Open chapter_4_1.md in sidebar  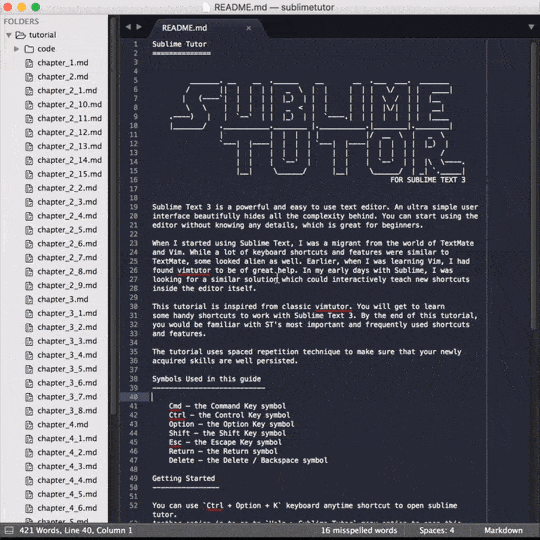pyautogui.click(x=67, y=439)
